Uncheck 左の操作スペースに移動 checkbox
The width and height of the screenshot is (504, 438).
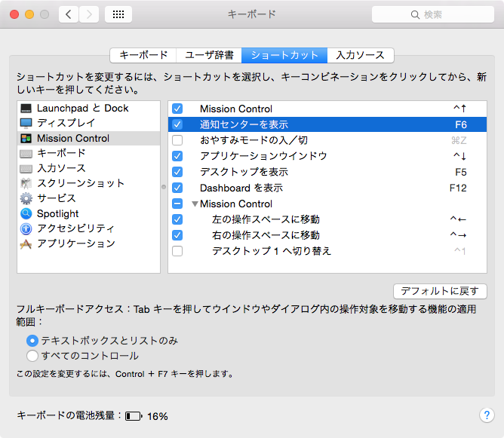(x=177, y=219)
